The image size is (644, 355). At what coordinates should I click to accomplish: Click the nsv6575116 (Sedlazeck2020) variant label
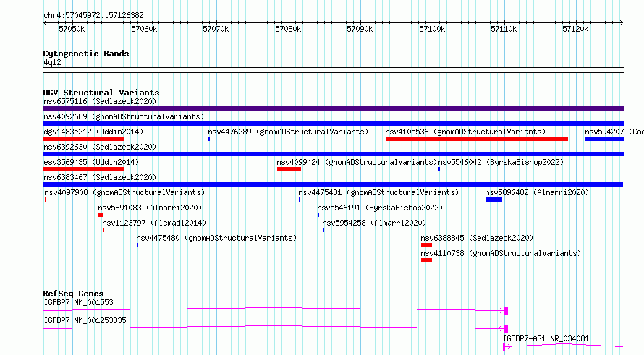point(100,101)
